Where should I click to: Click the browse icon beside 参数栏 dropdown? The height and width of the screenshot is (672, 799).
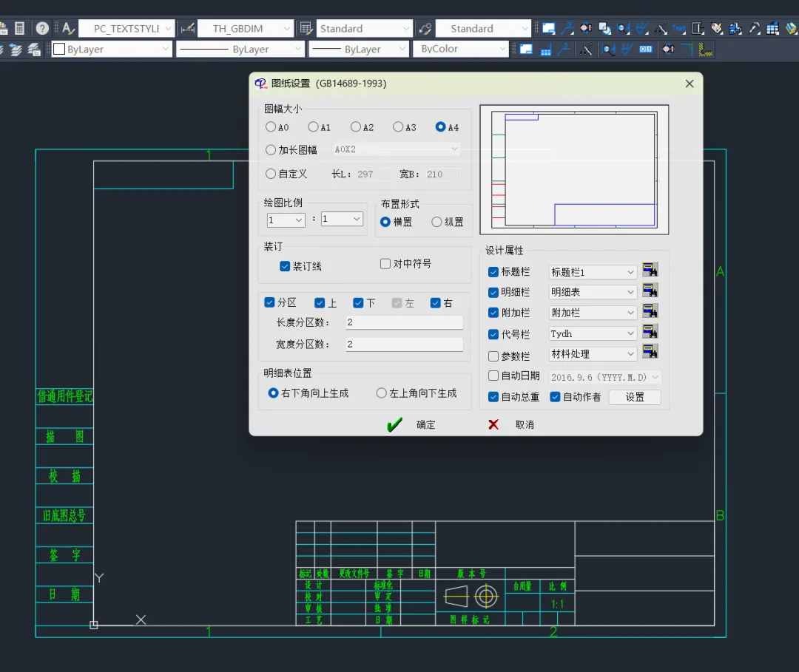coord(650,353)
